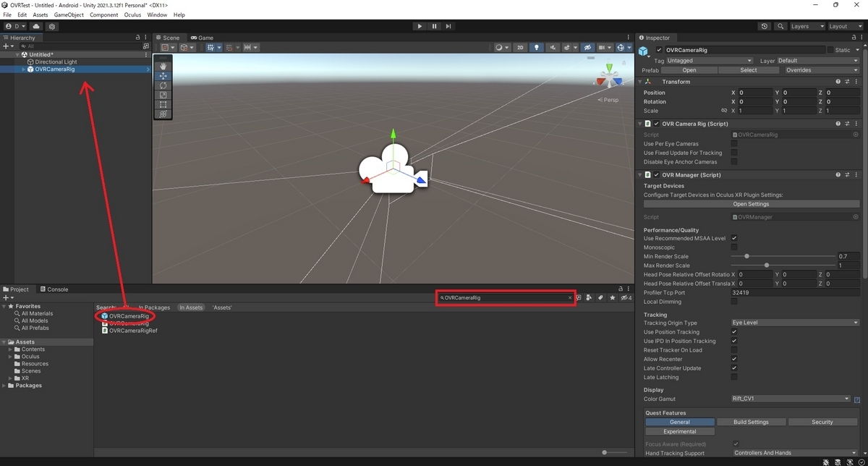Open Transform component help icon
Viewport: 868px width, 466px height.
[x=838, y=82]
